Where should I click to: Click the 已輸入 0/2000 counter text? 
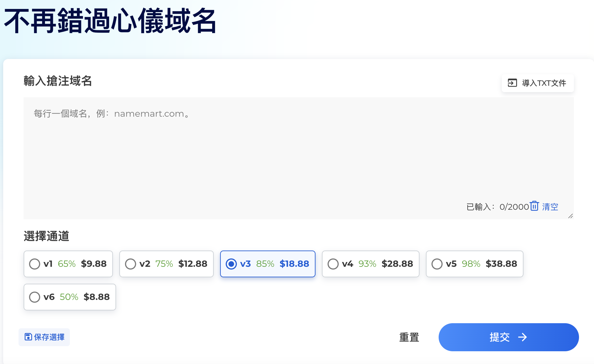[x=498, y=207]
